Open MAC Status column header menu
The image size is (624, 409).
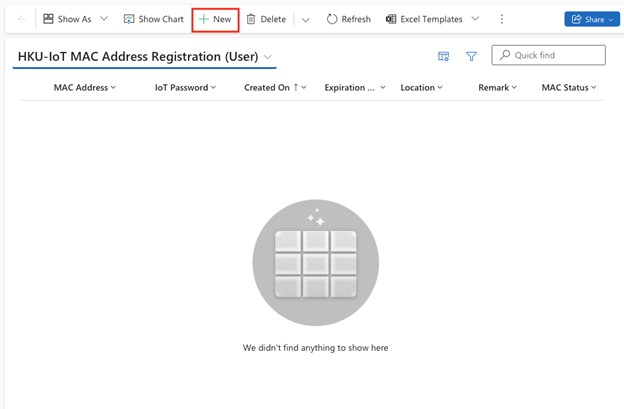(x=569, y=88)
